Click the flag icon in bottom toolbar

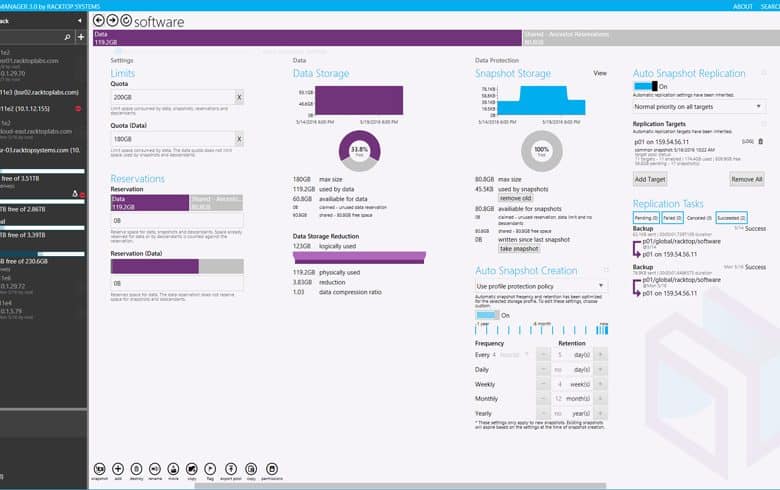click(210, 469)
